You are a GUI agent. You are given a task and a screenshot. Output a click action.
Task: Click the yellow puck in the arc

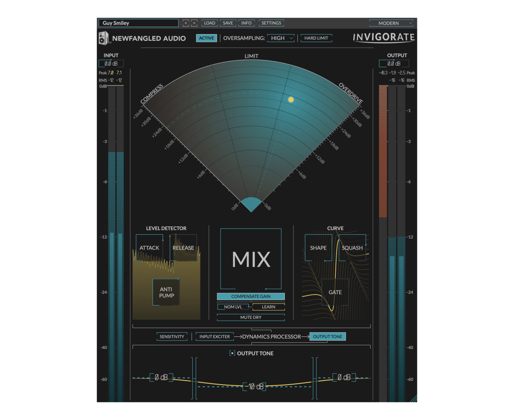coord(291,99)
